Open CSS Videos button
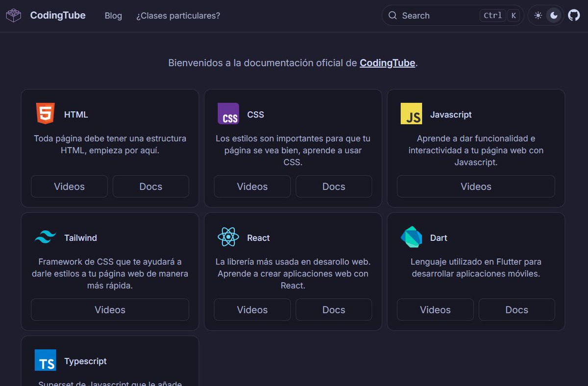Viewport: 588px width, 386px height. (252, 186)
